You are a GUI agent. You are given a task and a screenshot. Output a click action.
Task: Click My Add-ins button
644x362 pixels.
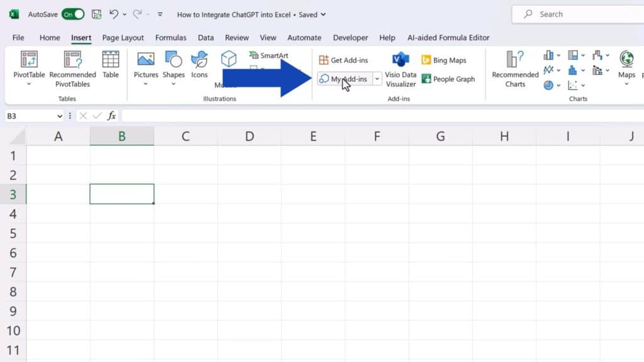click(344, 79)
